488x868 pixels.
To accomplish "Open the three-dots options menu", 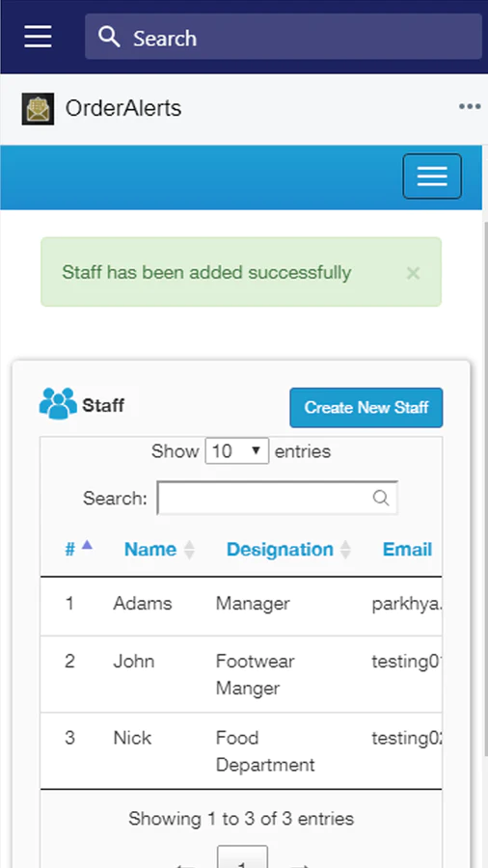I will coord(470,107).
